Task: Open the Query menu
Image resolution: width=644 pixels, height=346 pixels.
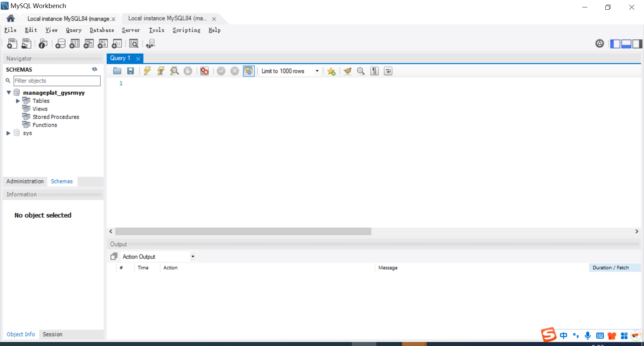Action: coord(74,30)
